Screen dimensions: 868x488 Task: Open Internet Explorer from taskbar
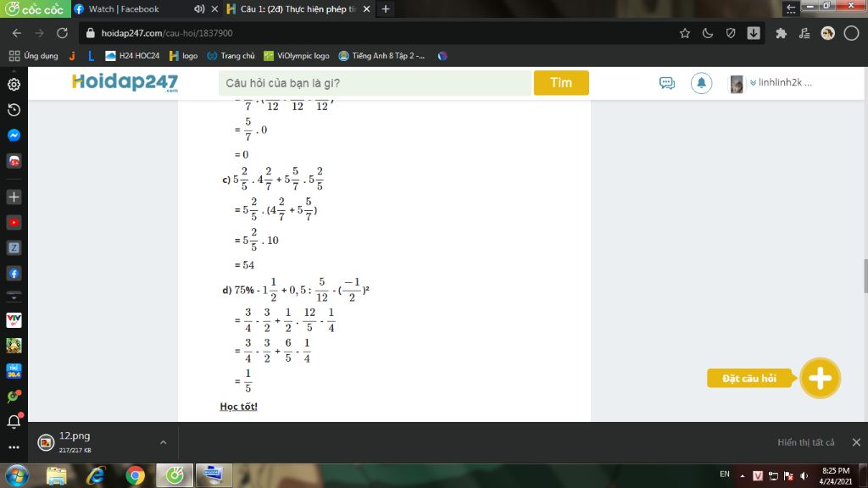[95, 476]
